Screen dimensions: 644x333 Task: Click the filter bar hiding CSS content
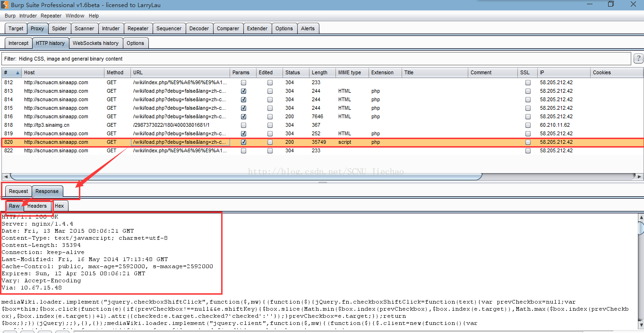(x=317, y=59)
